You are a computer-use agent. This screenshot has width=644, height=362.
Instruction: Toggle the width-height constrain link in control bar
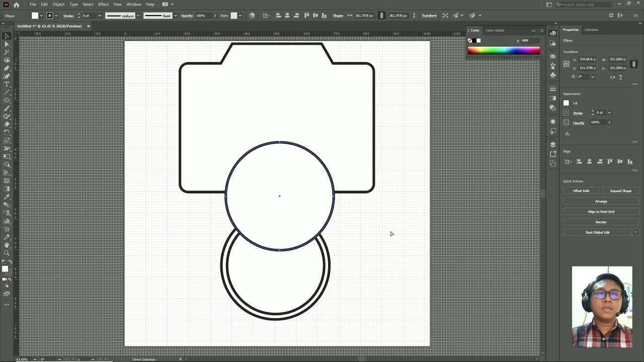click(x=381, y=16)
